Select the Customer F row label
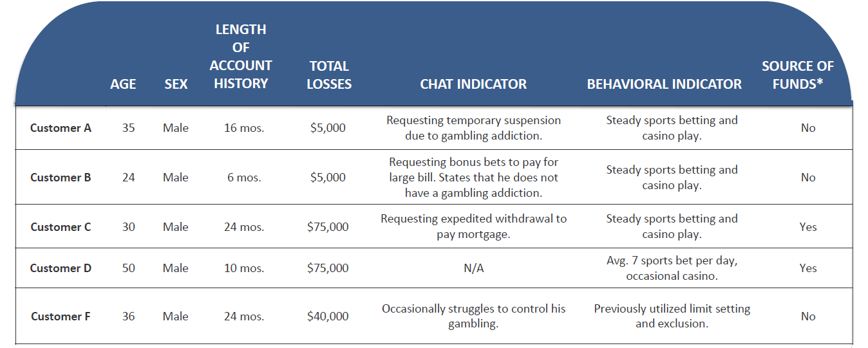This screenshot has height=348, width=868. click(60, 316)
